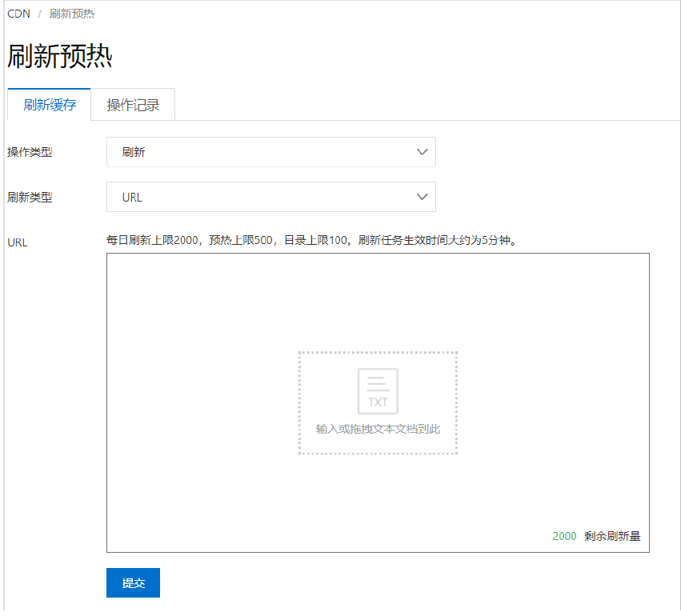Click the blue 提交 submit button
The width and height of the screenshot is (681, 616).
[132, 582]
